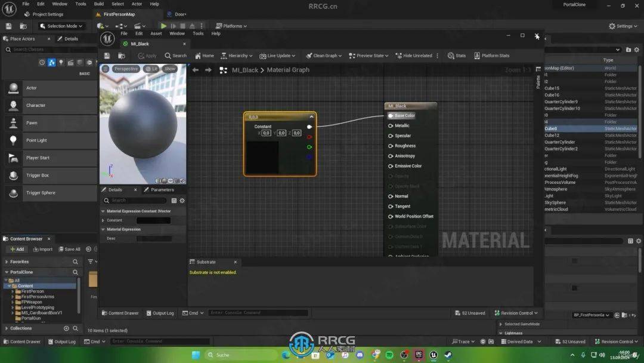Screen dimensions: 644x363
Task: Click the Constant color swatch in Details
Action: tap(154, 220)
